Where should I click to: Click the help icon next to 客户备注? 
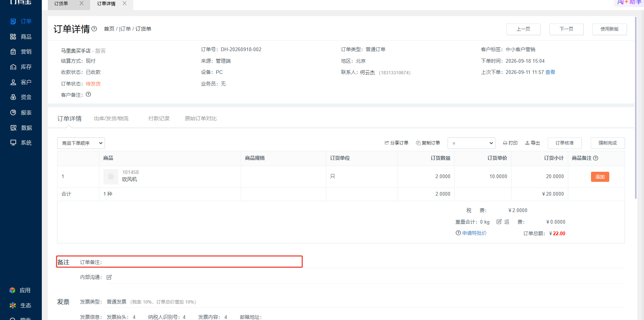pos(88,94)
